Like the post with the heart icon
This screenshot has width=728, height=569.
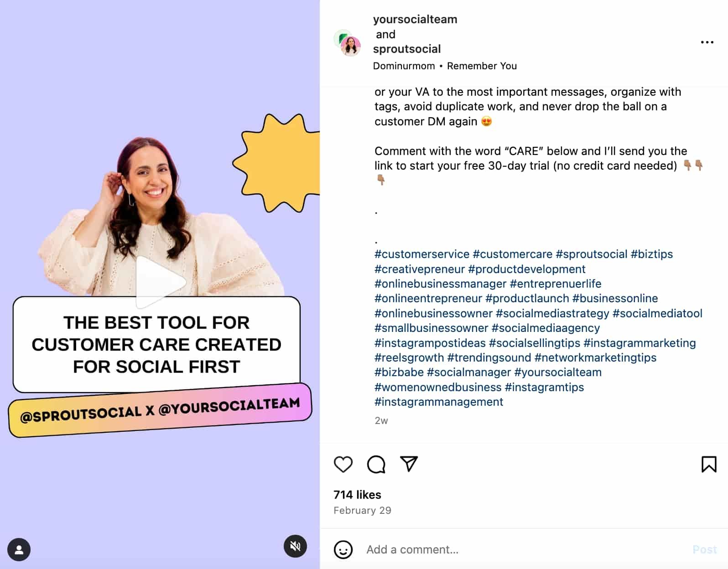pos(343,464)
